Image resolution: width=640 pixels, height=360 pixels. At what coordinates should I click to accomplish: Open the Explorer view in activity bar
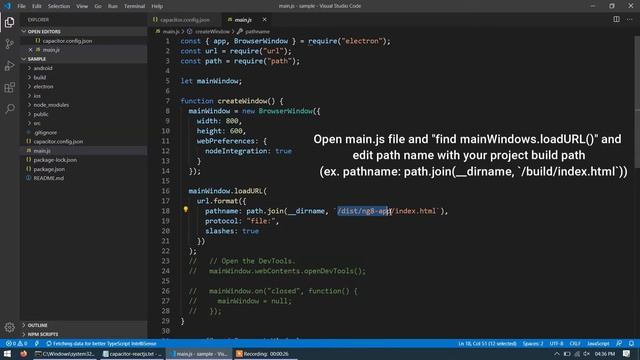(9, 22)
